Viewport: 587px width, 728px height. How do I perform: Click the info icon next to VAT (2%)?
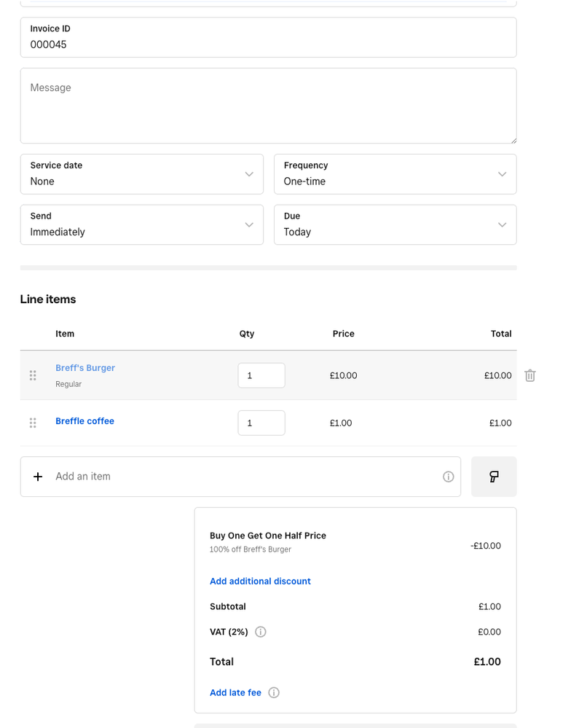click(x=261, y=632)
